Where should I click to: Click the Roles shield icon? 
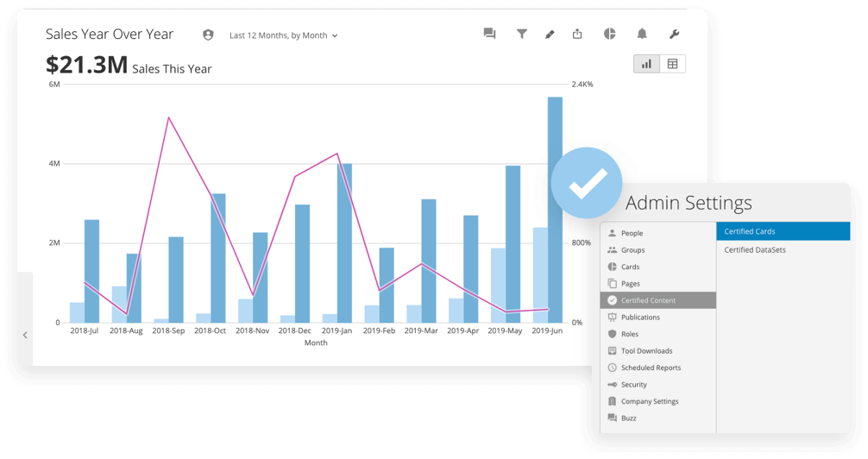coord(613,334)
